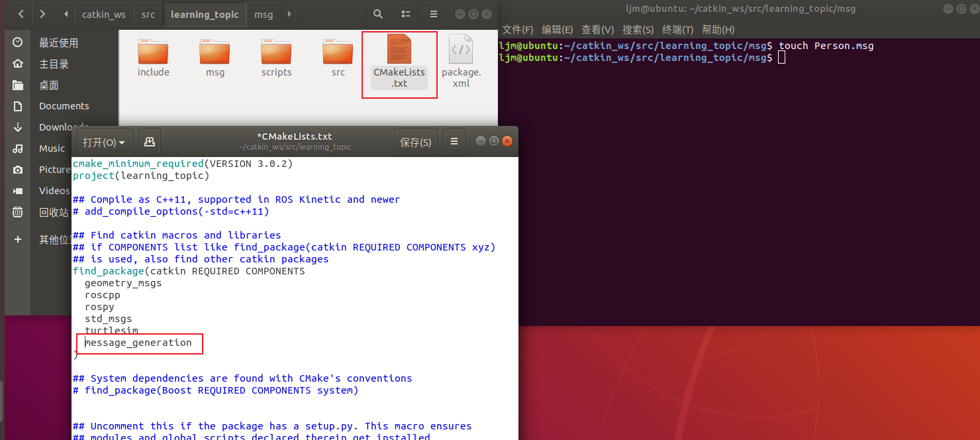Open terminal 帮助(H) menu

(x=718, y=30)
